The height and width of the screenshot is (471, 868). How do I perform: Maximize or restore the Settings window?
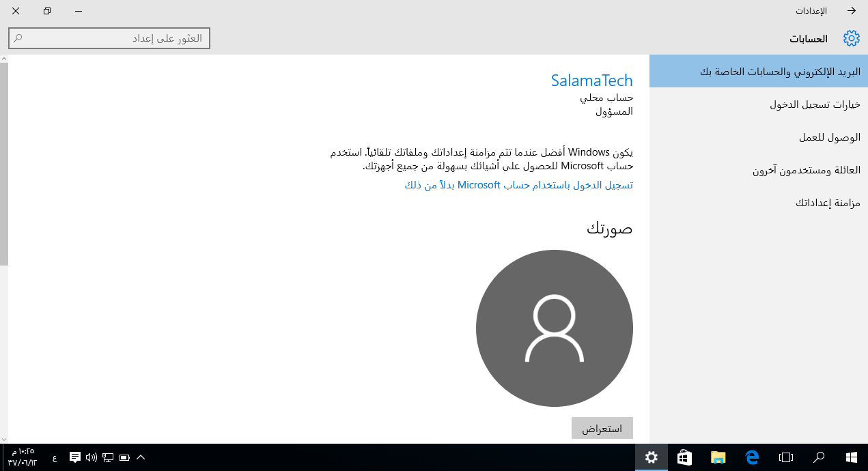(47, 11)
